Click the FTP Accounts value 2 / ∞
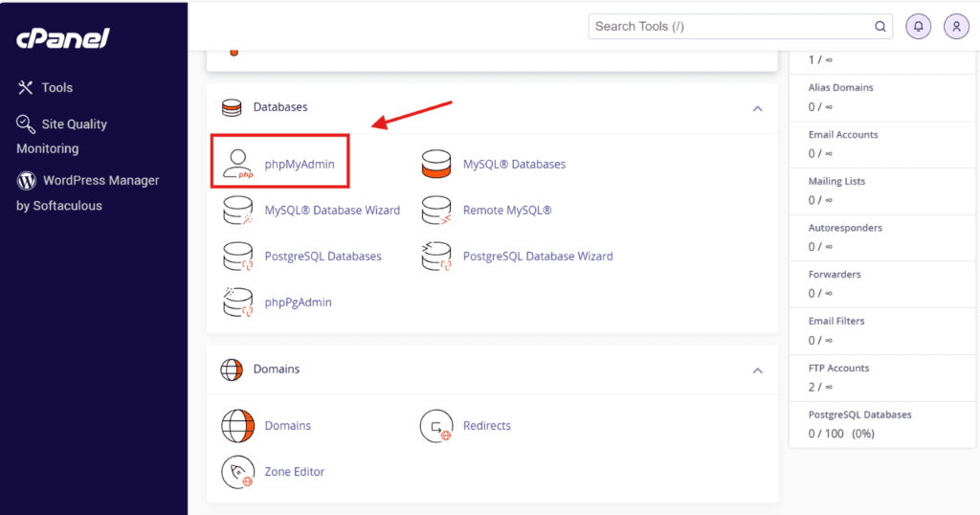Screen dimensions: 980x515 [820, 387]
